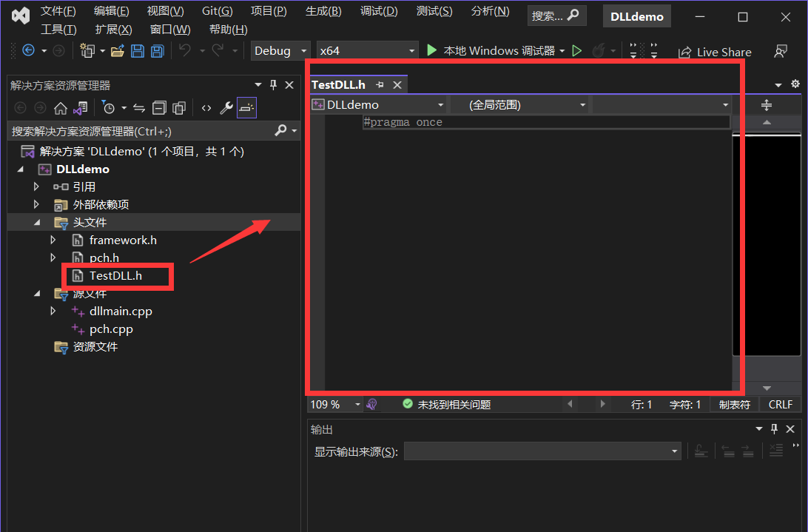
Task: Close the TestDLL.h tab
Action: (x=397, y=85)
